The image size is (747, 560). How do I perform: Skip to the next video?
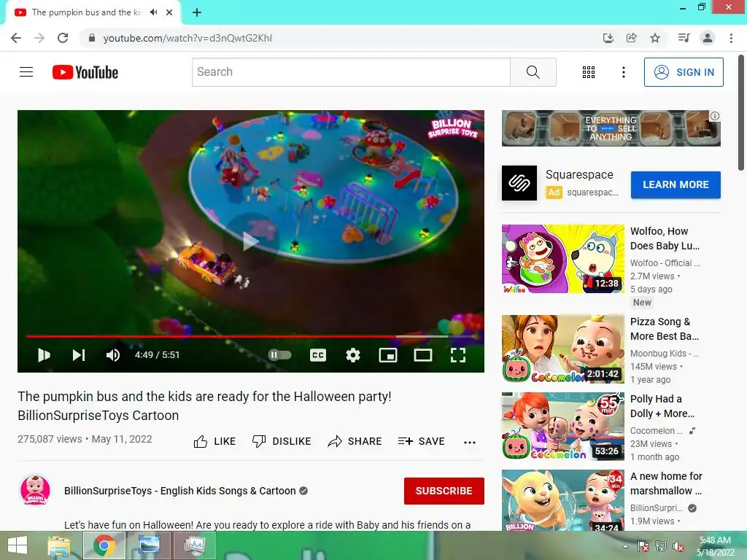(x=79, y=355)
